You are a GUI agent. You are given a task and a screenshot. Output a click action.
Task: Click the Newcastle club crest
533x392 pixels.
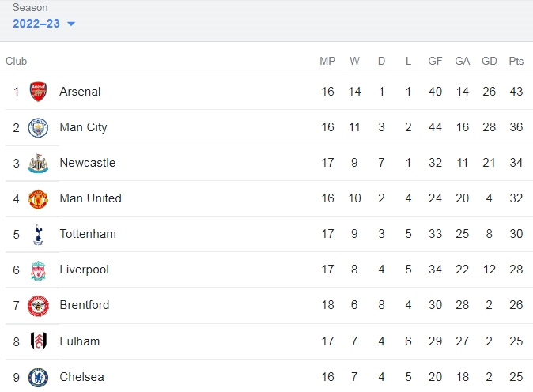pos(38,163)
